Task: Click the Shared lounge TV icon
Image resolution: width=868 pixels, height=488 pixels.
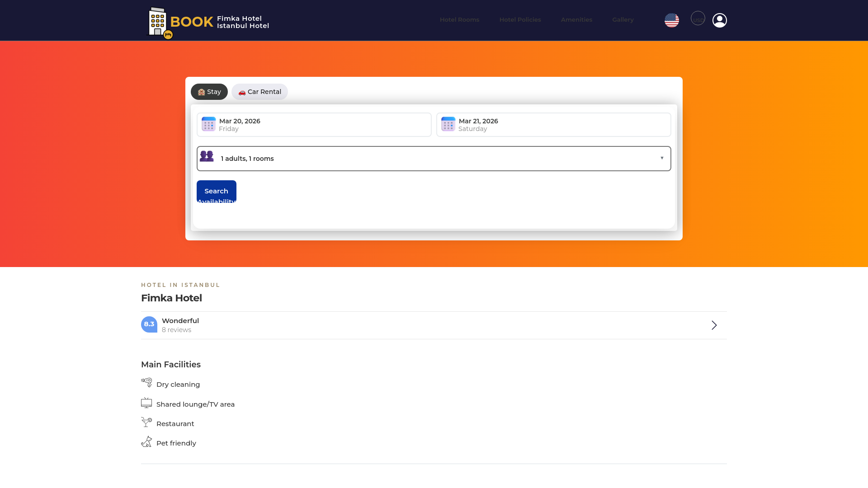Action: coord(146,403)
